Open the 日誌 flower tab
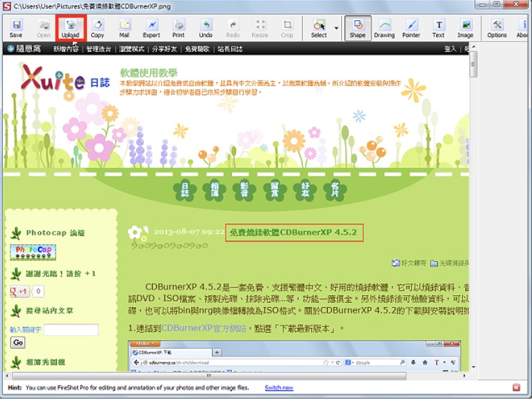 click(185, 190)
